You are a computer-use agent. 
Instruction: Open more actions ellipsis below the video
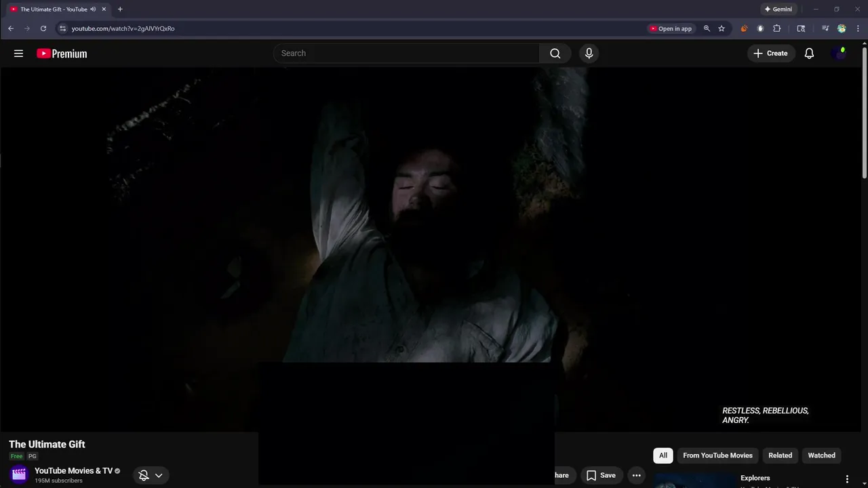tap(636, 475)
